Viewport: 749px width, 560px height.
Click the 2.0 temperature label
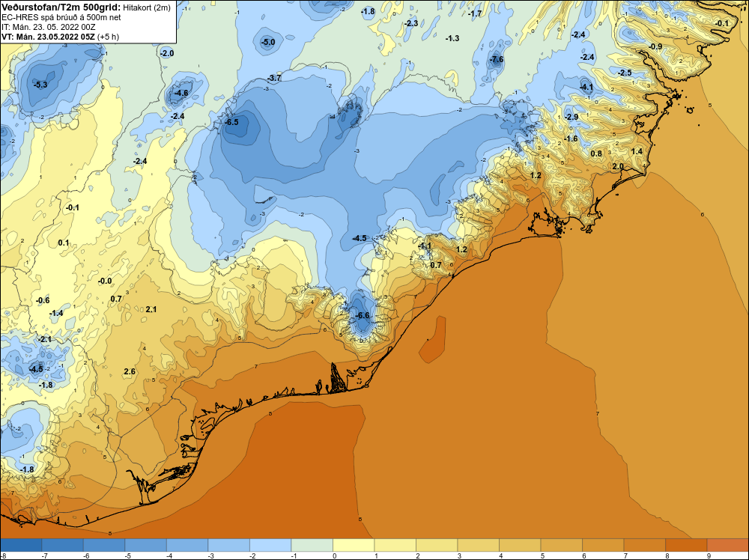pos(618,167)
